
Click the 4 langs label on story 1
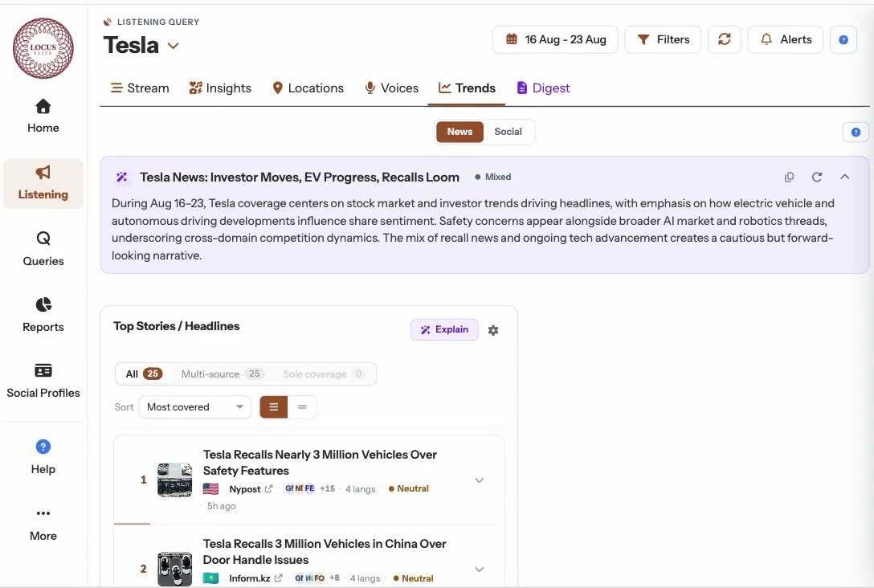pos(360,488)
